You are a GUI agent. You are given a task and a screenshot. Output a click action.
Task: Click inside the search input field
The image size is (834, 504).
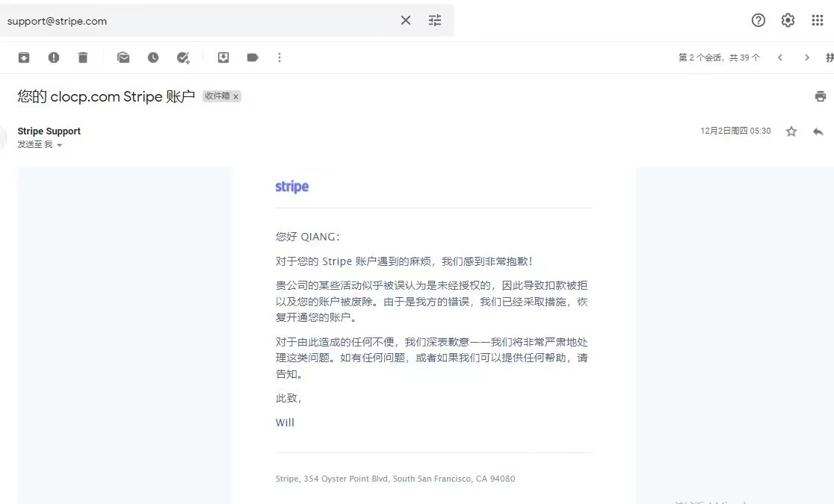[x=187, y=20]
